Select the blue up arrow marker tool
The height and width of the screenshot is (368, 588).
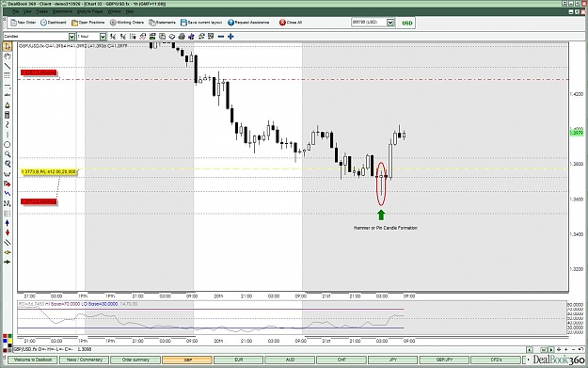click(x=8, y=223)
